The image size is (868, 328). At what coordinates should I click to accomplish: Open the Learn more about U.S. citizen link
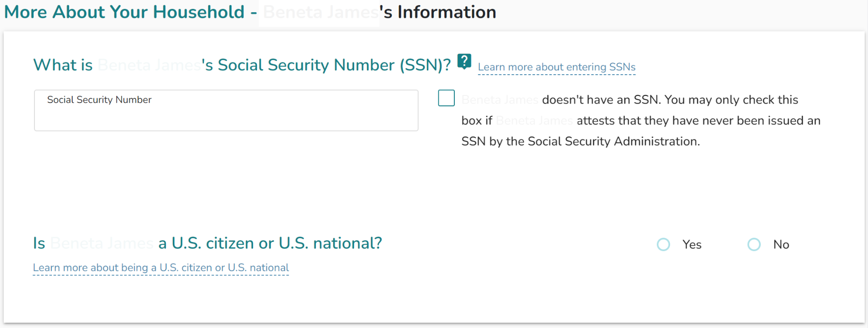(161, 268)
